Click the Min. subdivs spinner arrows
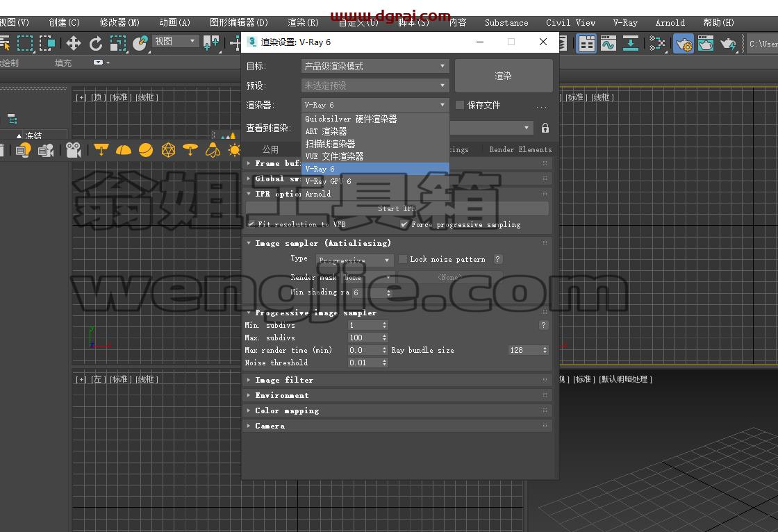 pyautogui.click(x=385, y=325)
